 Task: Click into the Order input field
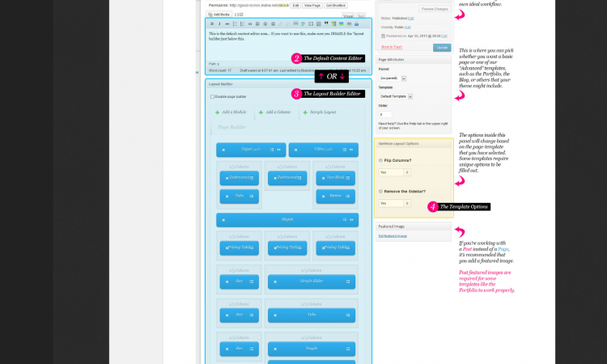pos(381,114)
